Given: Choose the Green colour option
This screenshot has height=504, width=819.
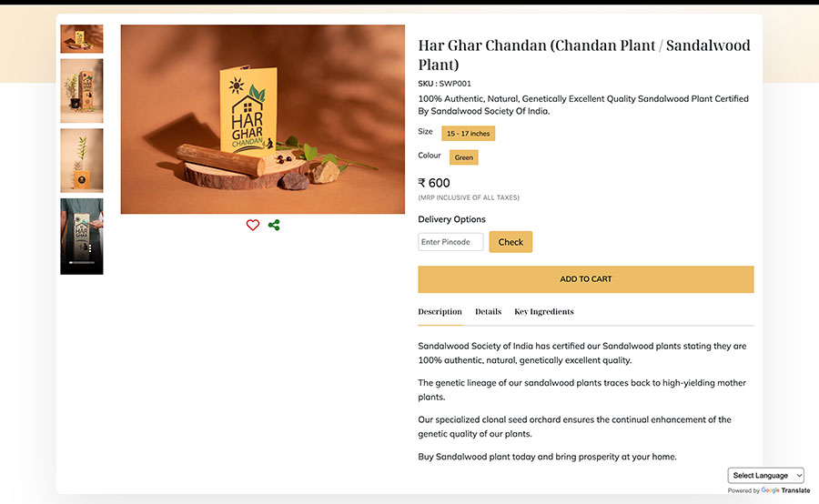Looking at the screenshot, I should (464, 157).
